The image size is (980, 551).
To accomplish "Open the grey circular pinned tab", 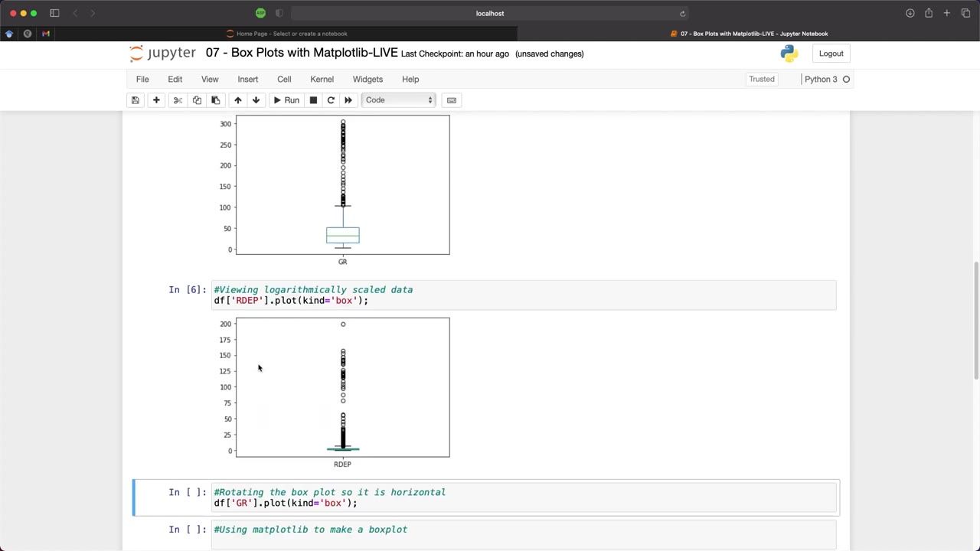I will point(28,34).
